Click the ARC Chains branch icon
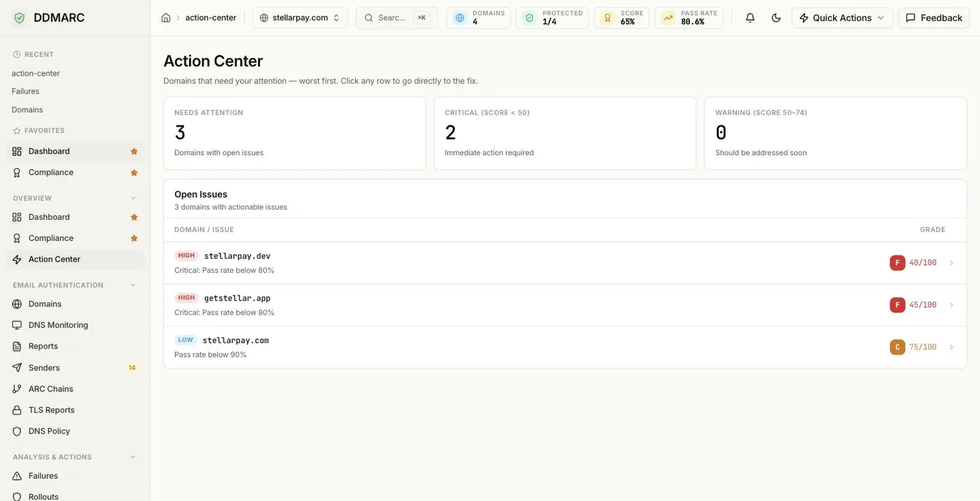980x501 pixels. [17, 389]
